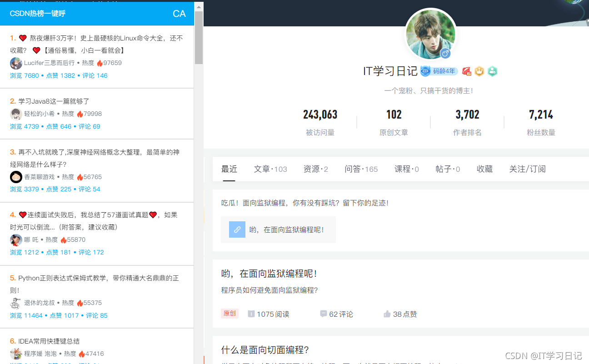Click the male gender badge on the avatar
The height and width of the screenshot is (364, 589).
click(x=445, y=54)
